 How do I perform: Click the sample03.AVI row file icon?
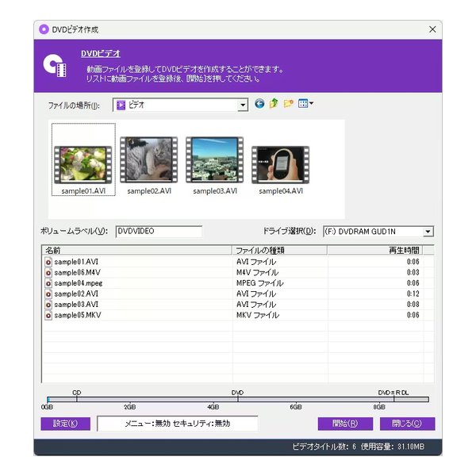(x=48, y=305)
